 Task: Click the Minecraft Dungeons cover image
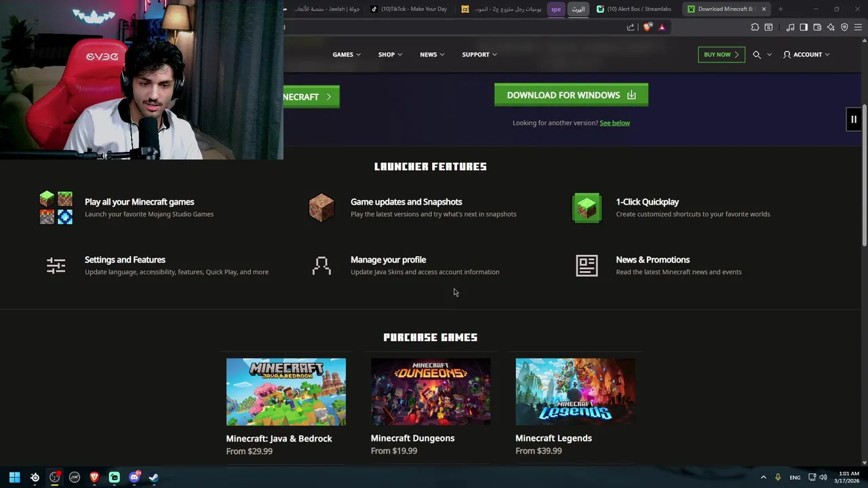[x=431, y=392]
